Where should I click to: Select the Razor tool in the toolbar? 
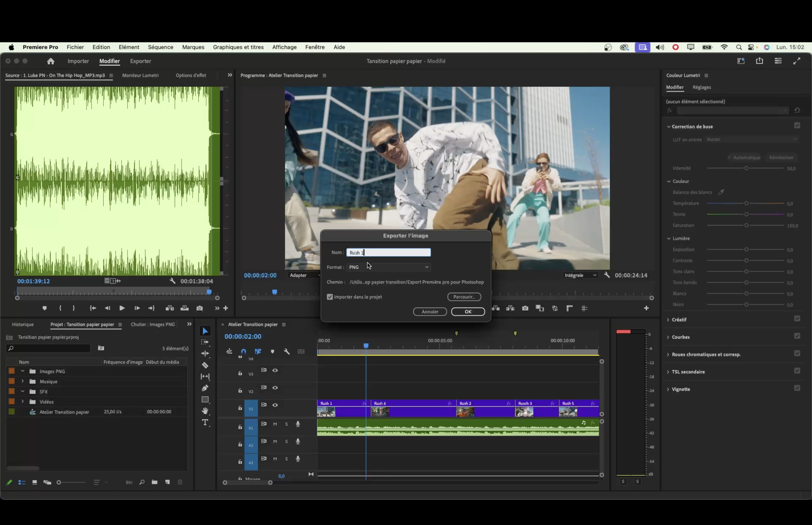[x=205, y=365]
